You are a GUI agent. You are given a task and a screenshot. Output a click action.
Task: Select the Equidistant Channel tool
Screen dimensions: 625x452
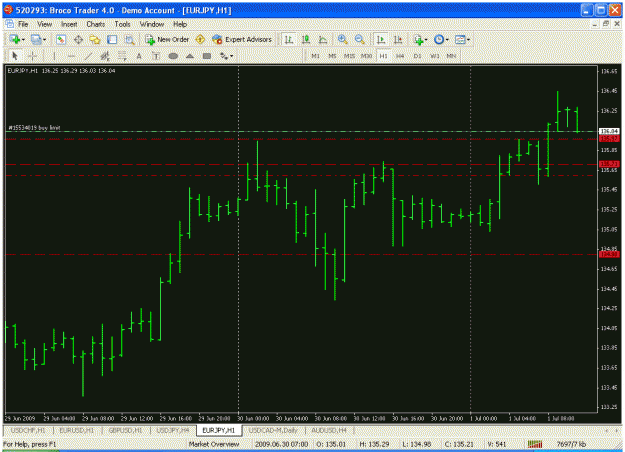coord(105,56)
